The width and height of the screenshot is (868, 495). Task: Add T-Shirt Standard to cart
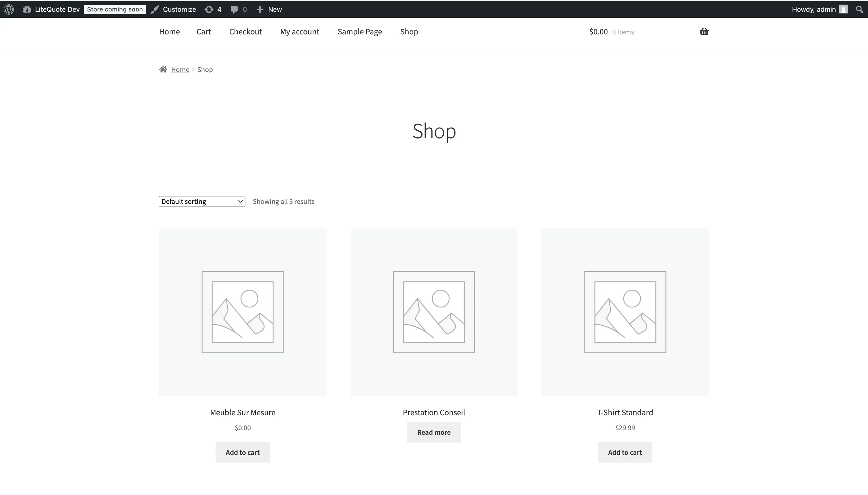click(625, 452)
